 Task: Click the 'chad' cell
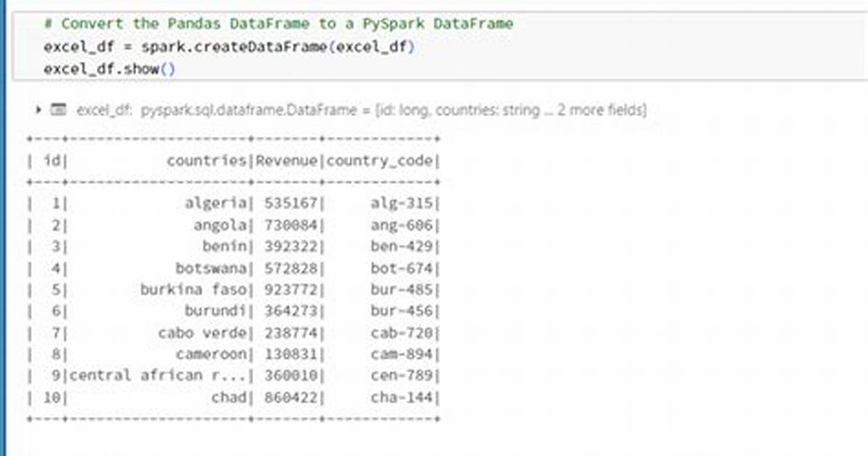point(229,397)
